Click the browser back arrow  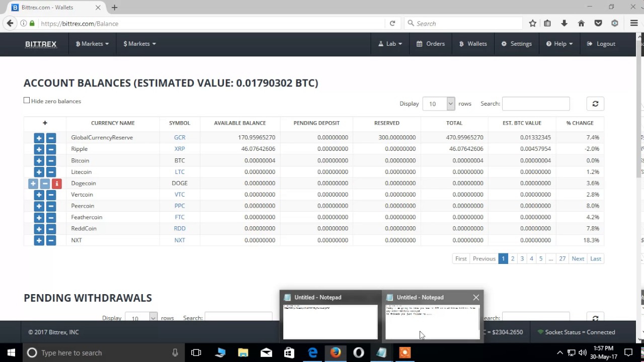(10, 23)
